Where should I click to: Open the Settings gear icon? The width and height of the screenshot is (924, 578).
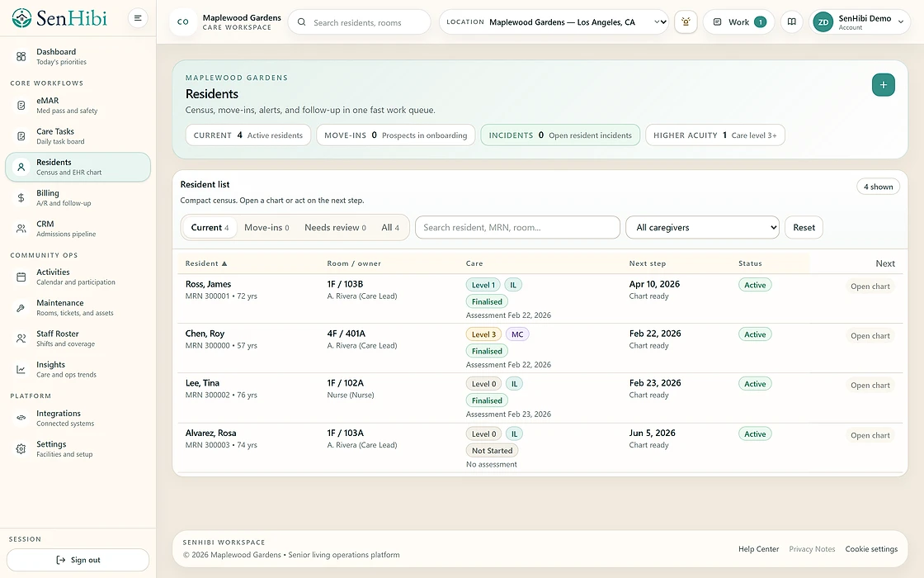(x=21, y=449)
